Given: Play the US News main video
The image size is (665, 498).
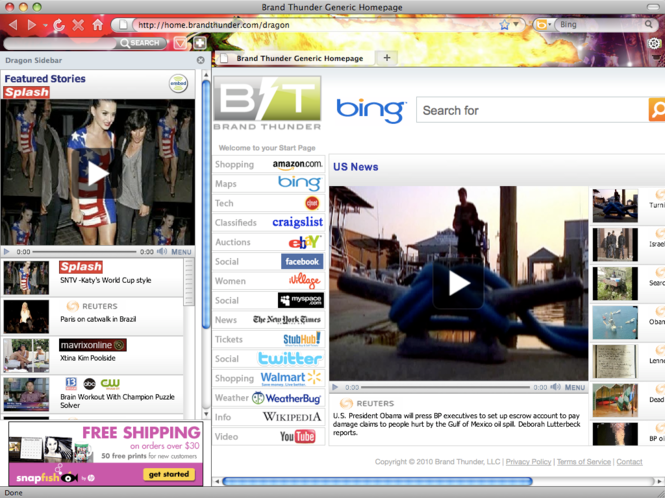Looking at the screenshot, I should [x=458, y=283].
